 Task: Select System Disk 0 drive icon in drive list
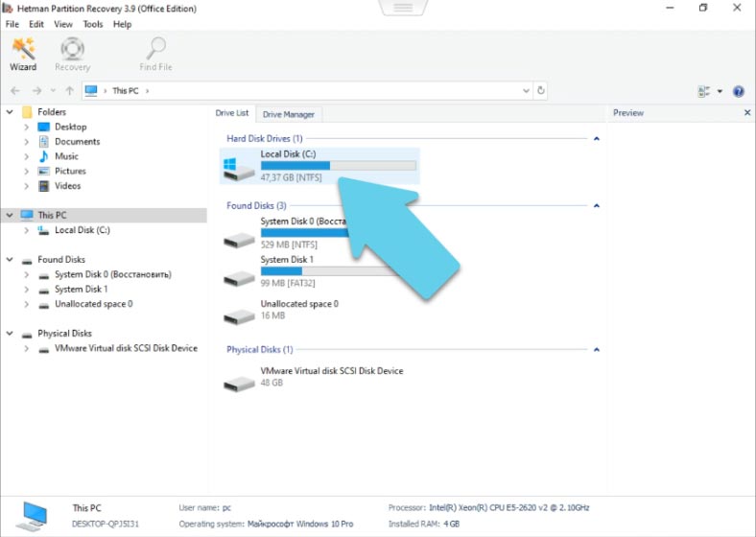[239, 239]
